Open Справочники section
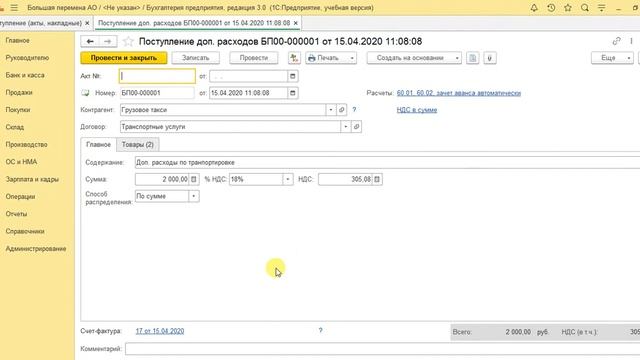The width and height of the screenshot is (640, 360). tap(25, 231)
